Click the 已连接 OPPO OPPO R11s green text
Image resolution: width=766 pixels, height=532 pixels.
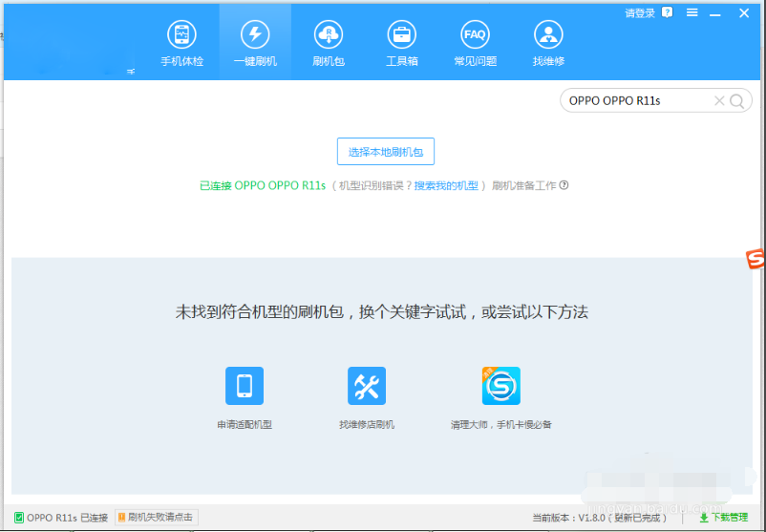coord(263,185)
